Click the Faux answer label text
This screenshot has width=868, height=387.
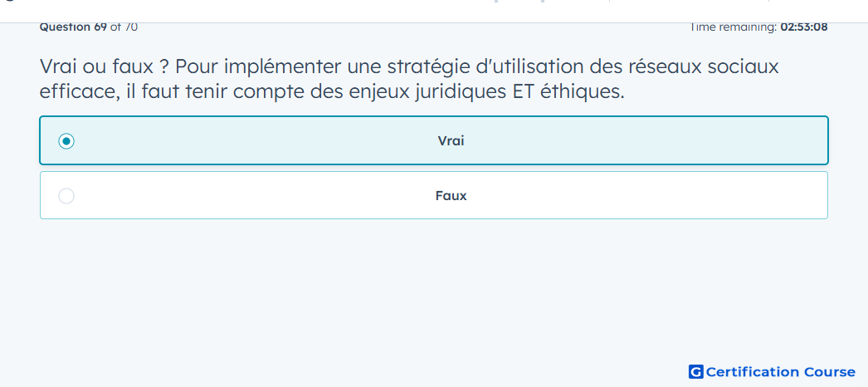pyautogui.click(x=451, y=196)
